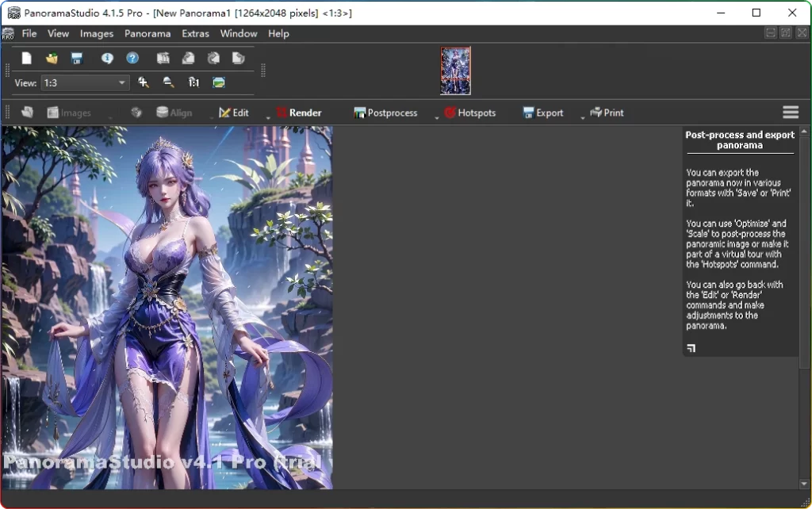
Task: Click the PRO app icon in menu bar
Action: (8, 34)
